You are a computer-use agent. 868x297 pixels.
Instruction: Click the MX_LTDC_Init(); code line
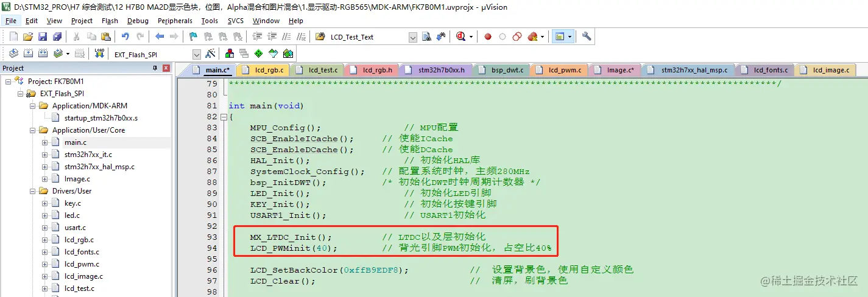[291, 237]
